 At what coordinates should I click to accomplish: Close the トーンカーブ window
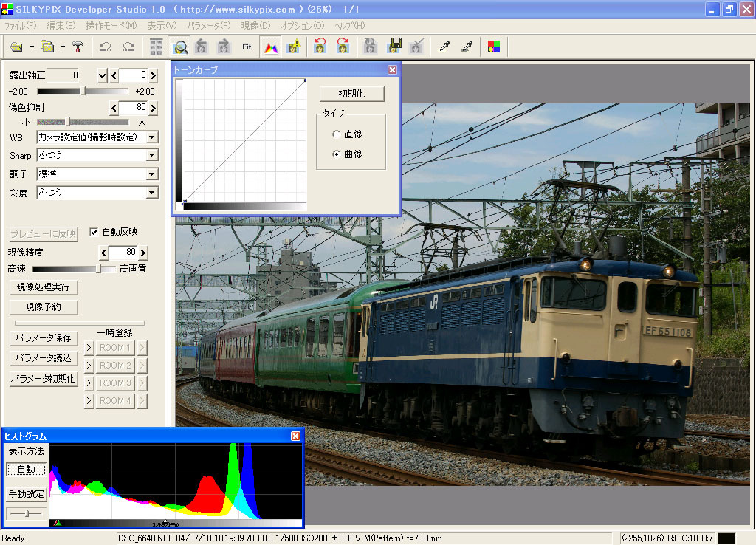pos(393,70)
